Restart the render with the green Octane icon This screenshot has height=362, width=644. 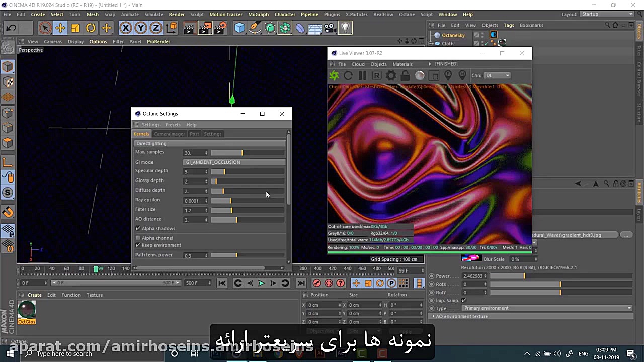pyautogui.click(x=334, y=75)
